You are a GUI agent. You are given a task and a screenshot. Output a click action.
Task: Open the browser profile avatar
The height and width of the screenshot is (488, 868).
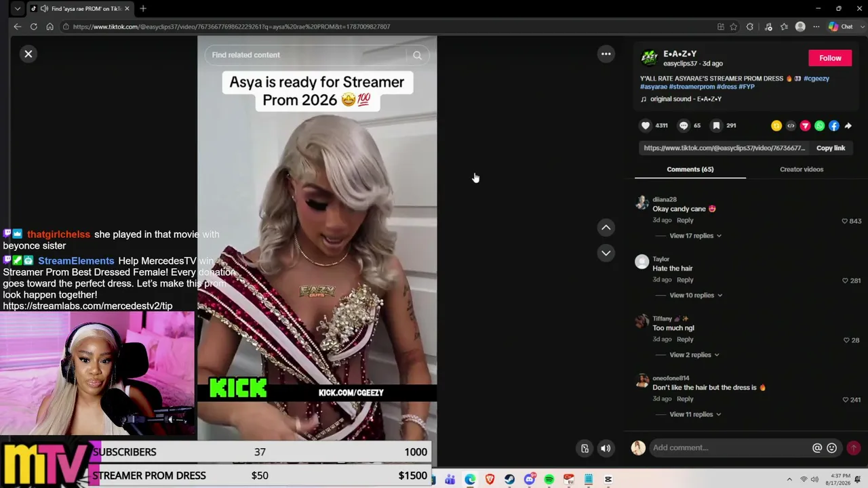(800, 26)
